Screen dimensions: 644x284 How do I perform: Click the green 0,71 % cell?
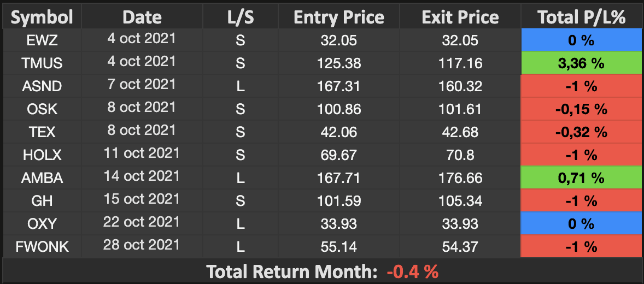point(581,178)
